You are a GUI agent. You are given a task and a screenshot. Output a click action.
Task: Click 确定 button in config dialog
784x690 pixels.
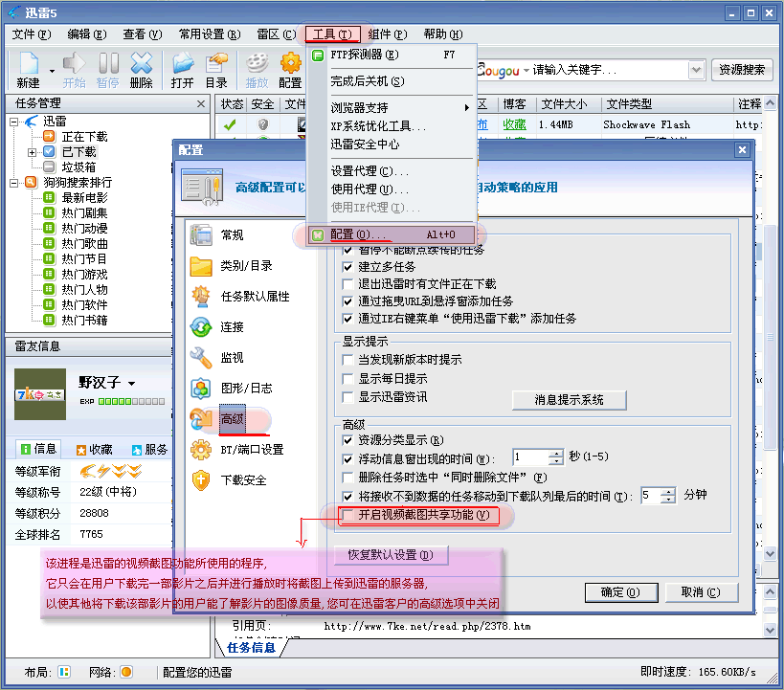621,592
